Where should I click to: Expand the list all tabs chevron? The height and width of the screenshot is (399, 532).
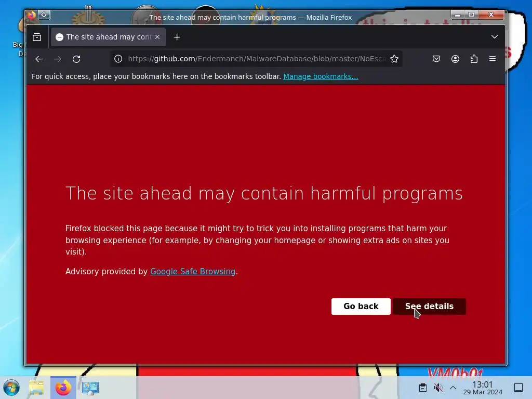[x=495, y=37]
